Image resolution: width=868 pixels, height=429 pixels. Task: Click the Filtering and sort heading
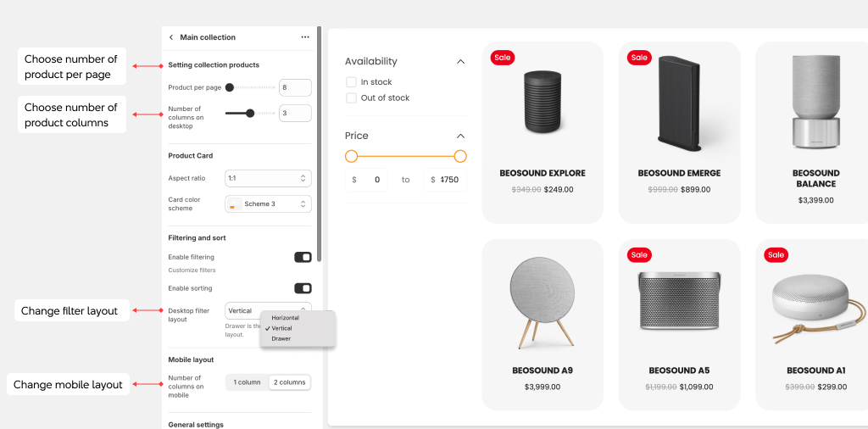197,238
